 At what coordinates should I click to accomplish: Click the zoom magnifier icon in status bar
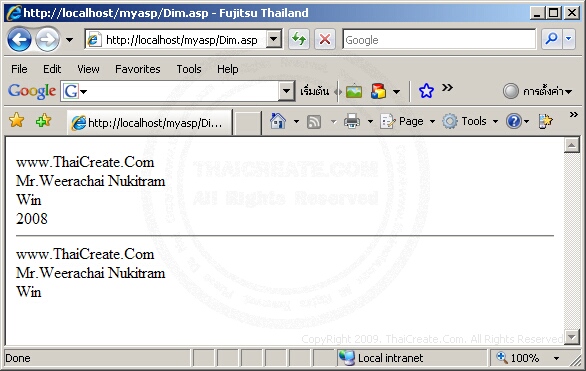click(501, 358)
